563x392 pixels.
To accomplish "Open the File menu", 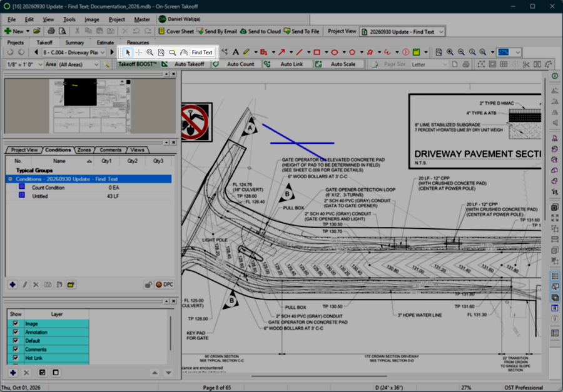I will point(11,19).
